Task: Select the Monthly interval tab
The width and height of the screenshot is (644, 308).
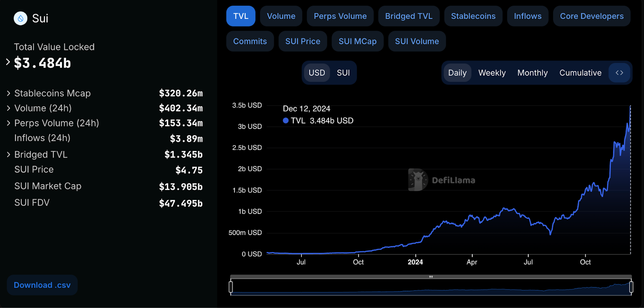Action: (x=533, y=73)
